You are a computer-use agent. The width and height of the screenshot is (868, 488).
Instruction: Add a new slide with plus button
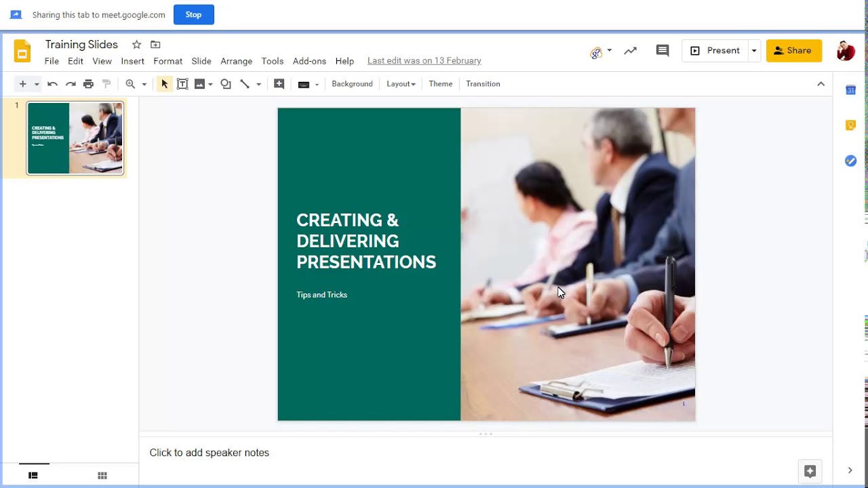[x=22, y=84]
